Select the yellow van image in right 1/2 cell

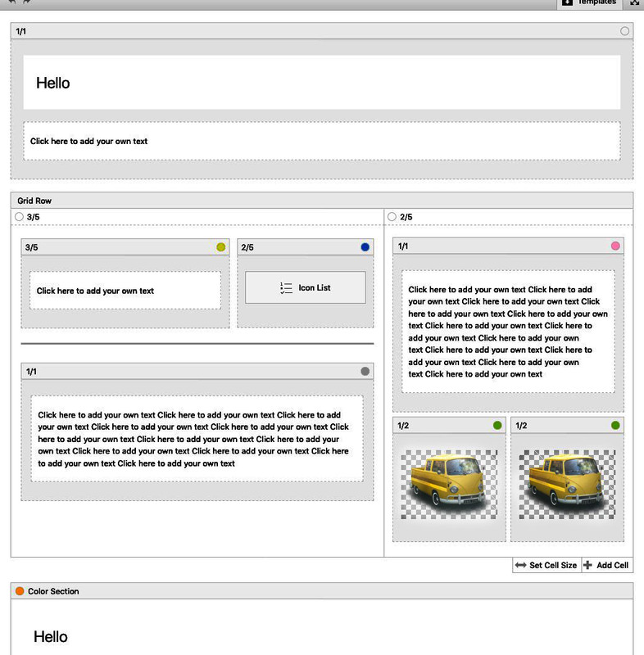[567, 485]
